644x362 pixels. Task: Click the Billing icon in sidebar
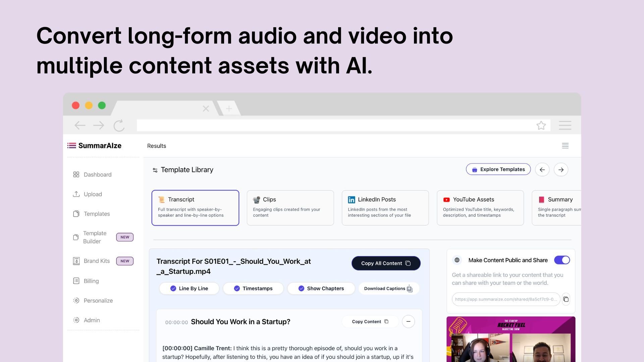pos(76,281)
